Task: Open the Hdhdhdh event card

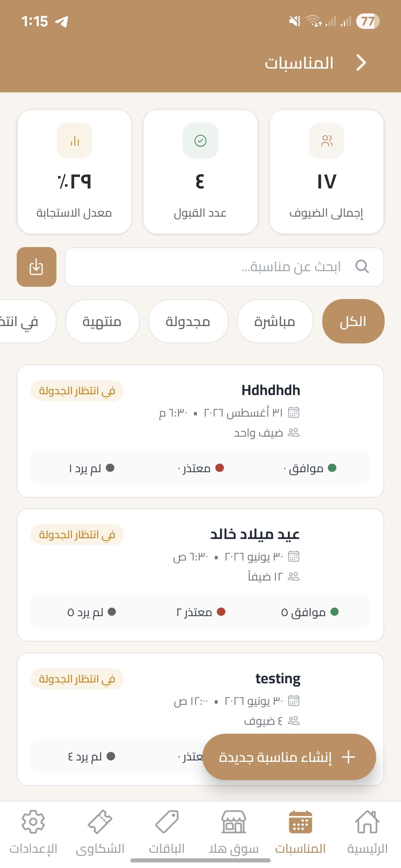Action: [x=200, y=431]
